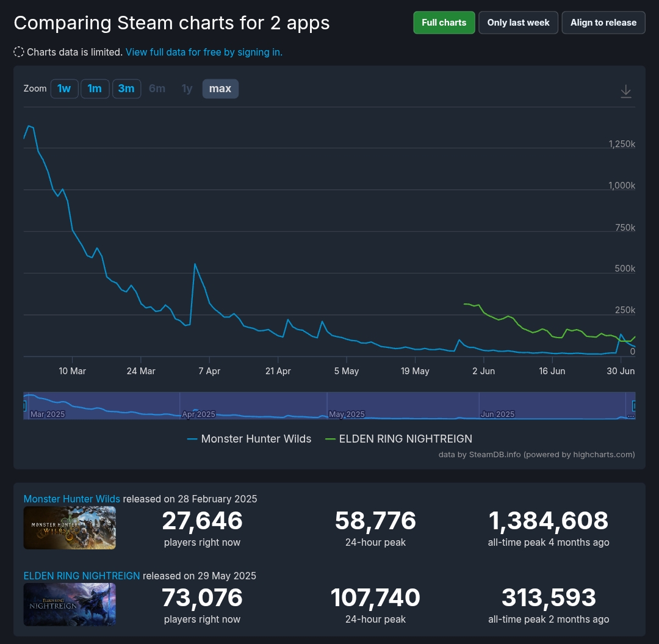659x644 pixels.
Task: Grab the right navigator range handle
Action: [x=634, y=406]
